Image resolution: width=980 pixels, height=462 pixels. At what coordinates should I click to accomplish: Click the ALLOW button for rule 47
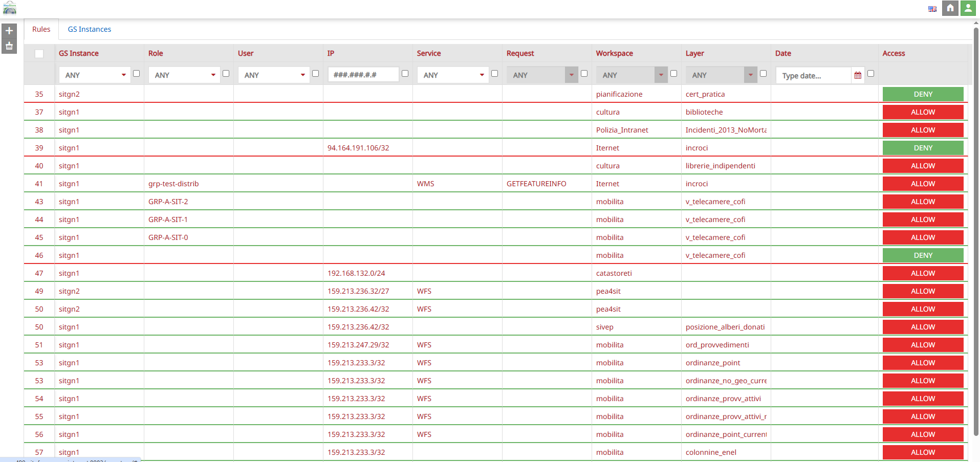(923, 273)
